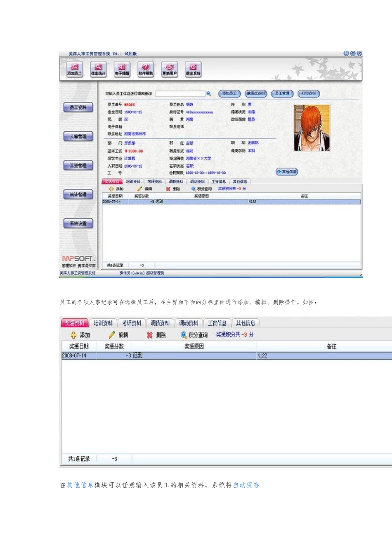The image size is (392, 555).
Task: Click the 编辑此资料 button
Action: click(x=256, y=94)
